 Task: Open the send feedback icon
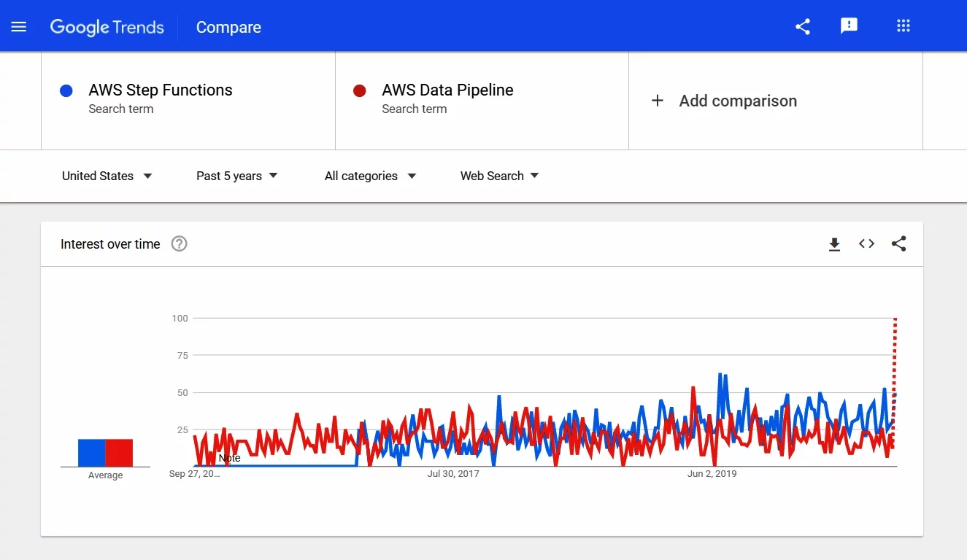849,26
